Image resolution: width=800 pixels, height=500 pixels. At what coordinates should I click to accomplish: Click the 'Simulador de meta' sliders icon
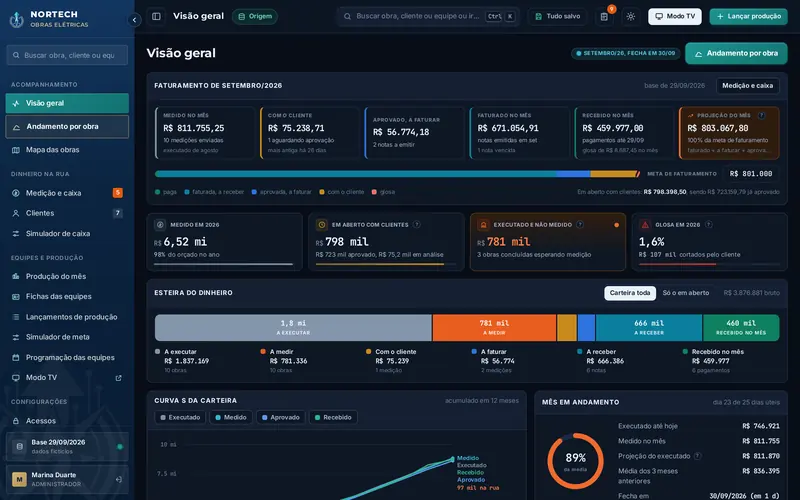click(16, 337)
